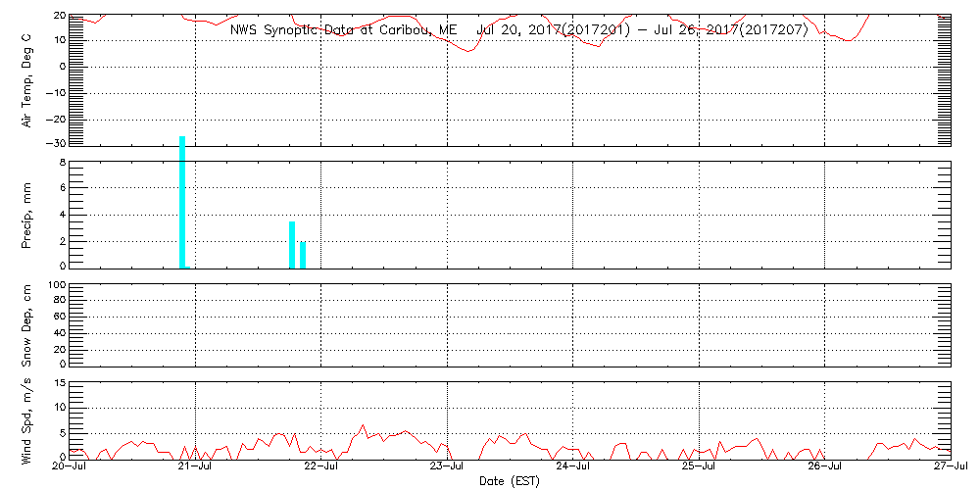Select the 24-Jul date tick label
The width and height of the screenshot is (980, 490).
573,467
